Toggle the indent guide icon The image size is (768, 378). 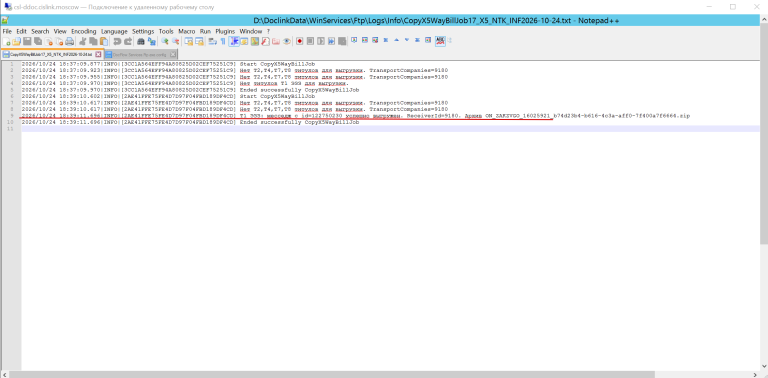[234, 41]
